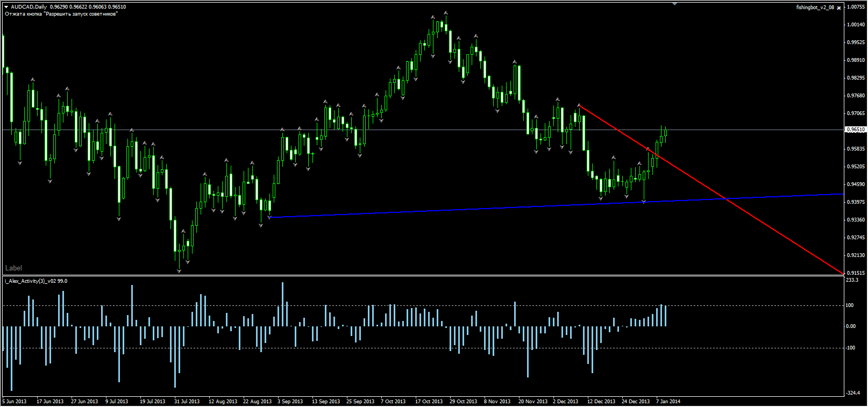Click the 5 Jun 2013 date label
Screen dimensions: 868x407
[x=15, y=402]
